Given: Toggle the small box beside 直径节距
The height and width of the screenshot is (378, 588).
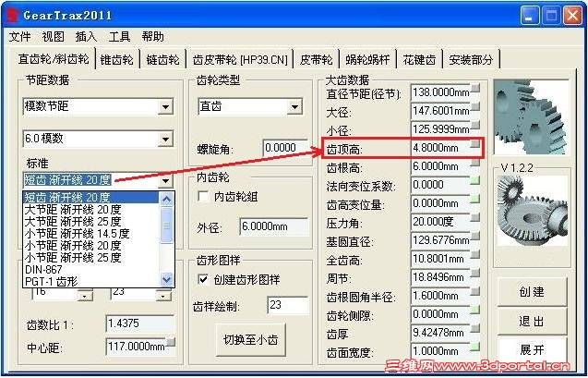Looking at the screenshot, I should point(475,88).
